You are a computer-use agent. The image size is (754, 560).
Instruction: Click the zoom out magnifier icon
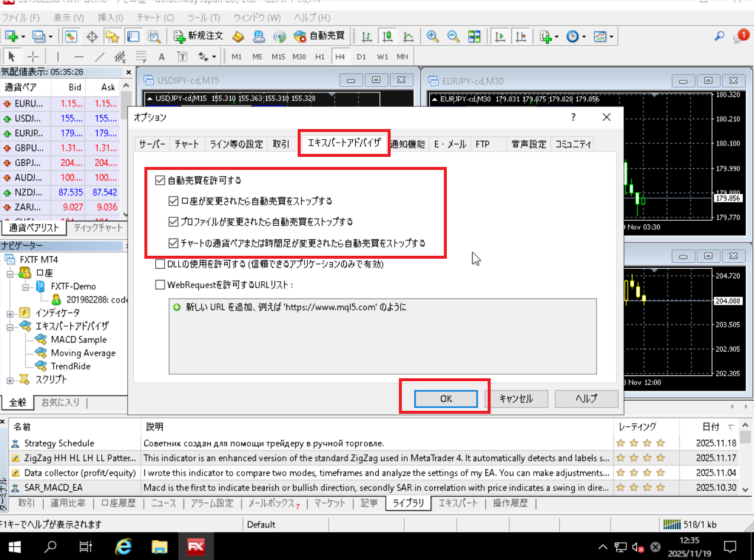click(x=453, y=36)
